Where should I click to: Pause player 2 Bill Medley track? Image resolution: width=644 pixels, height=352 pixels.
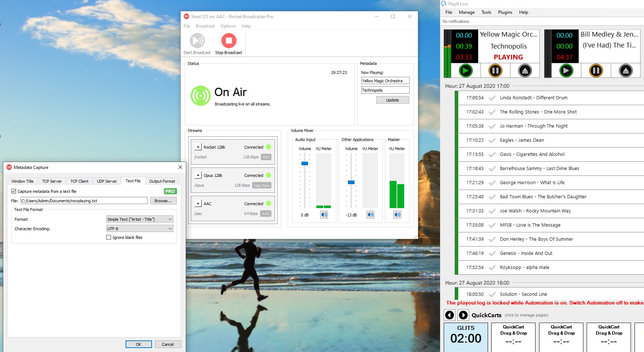pos(596,70)
